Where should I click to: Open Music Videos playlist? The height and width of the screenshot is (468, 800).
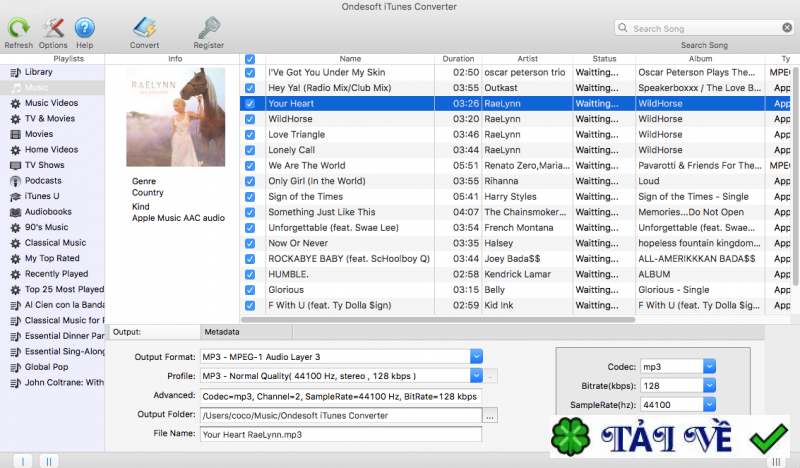coord(52,103)
